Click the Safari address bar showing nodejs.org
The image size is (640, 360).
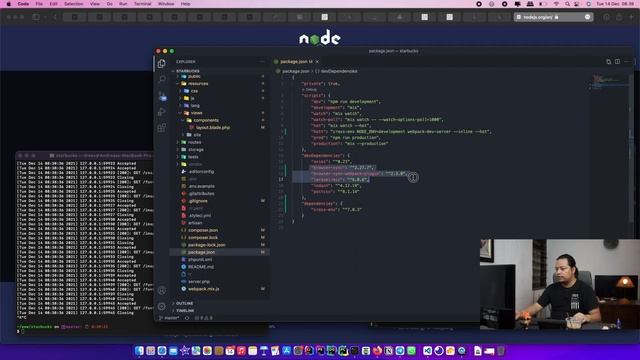click(x=553, y=17)
